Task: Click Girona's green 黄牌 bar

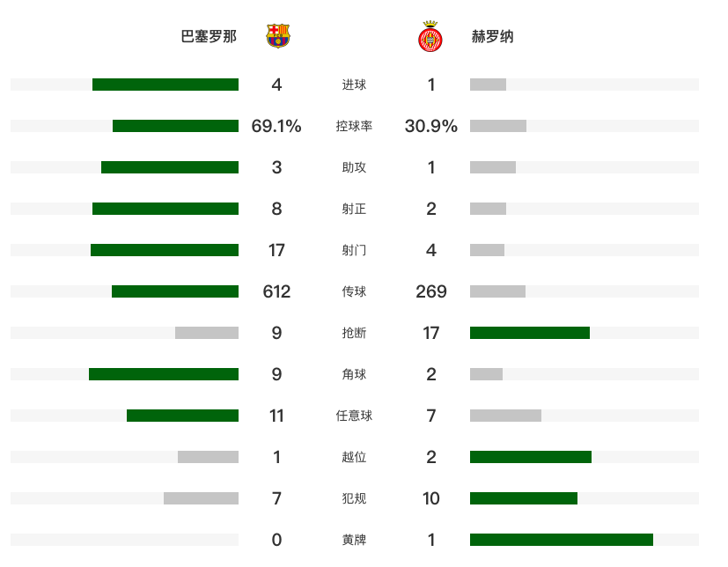Action: (x=562, y=540)
